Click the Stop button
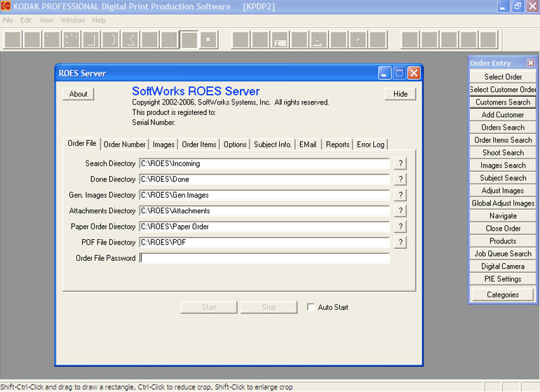This screenshot has width=540, height=392. click(269, 307)
